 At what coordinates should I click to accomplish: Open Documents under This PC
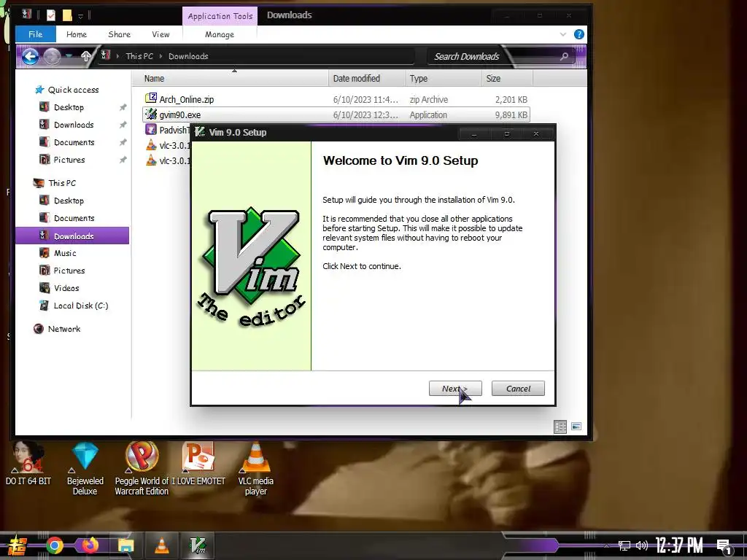74,218
